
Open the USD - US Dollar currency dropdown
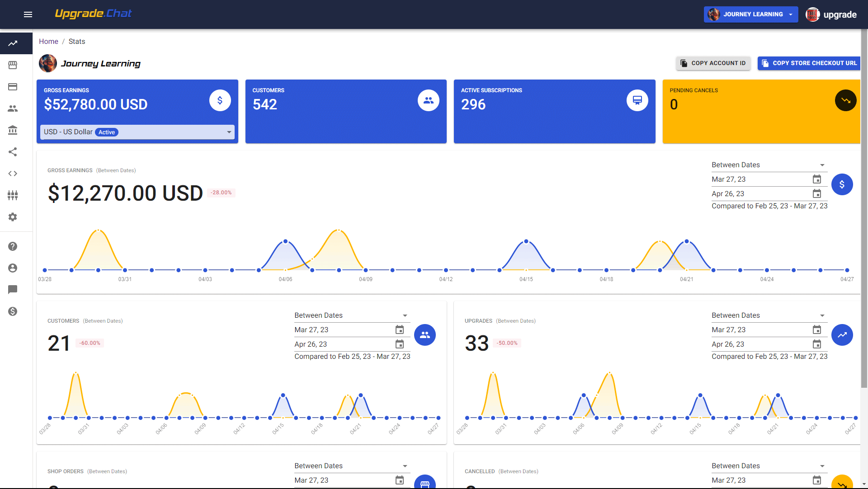[x=137, y=132]
